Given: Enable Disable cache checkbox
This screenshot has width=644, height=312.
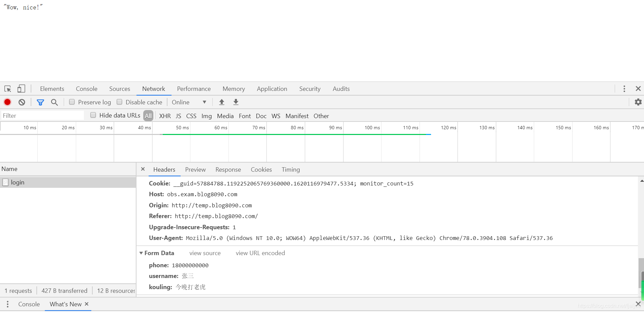Looking at the screenshot, I should [x=119, y=102].
